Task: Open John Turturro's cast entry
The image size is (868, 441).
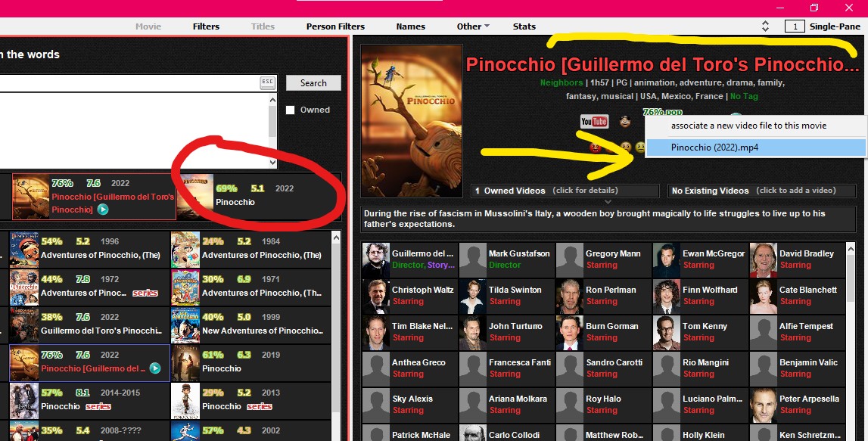Action: [x=506, y=332]
